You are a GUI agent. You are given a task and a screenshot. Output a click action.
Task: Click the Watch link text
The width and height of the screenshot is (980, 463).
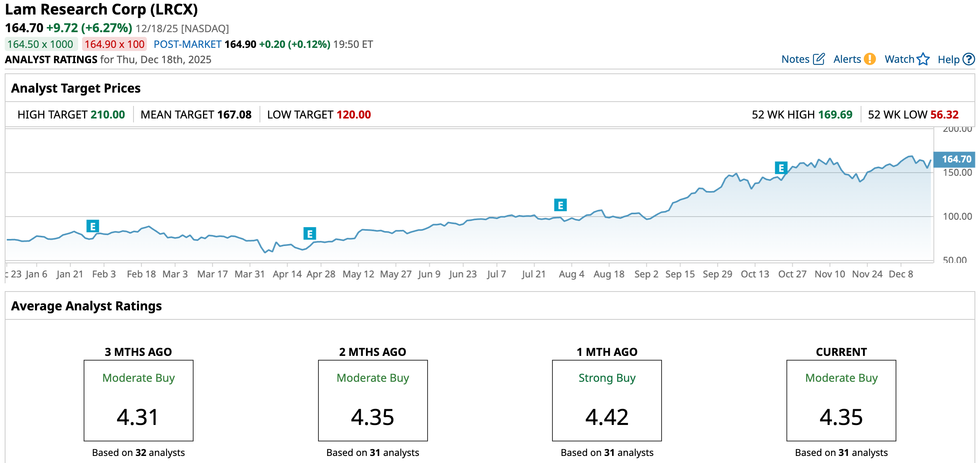pyautogui.click(x=899, y=59)
